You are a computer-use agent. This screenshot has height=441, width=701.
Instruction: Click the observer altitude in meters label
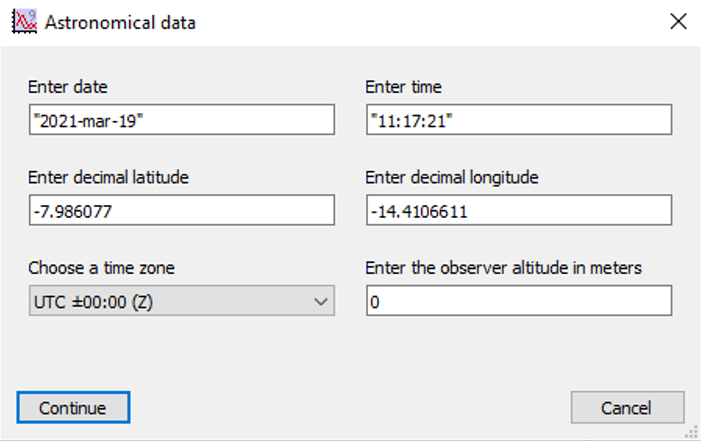[503, 268]
